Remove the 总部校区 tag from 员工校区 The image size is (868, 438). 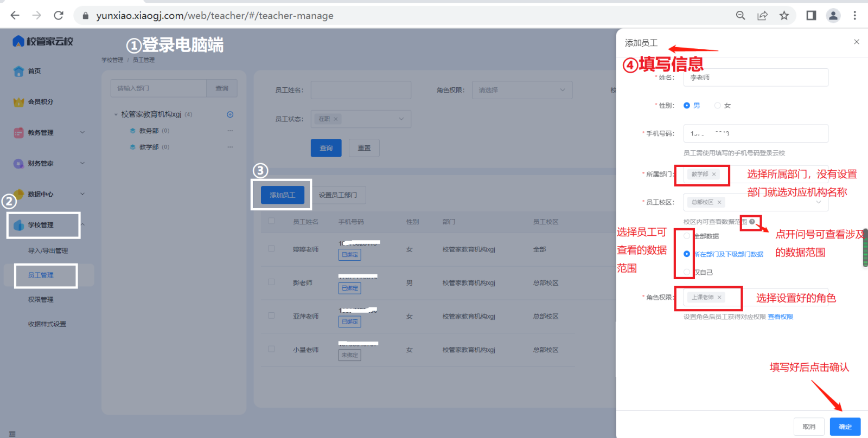click(x=719, y=202)
